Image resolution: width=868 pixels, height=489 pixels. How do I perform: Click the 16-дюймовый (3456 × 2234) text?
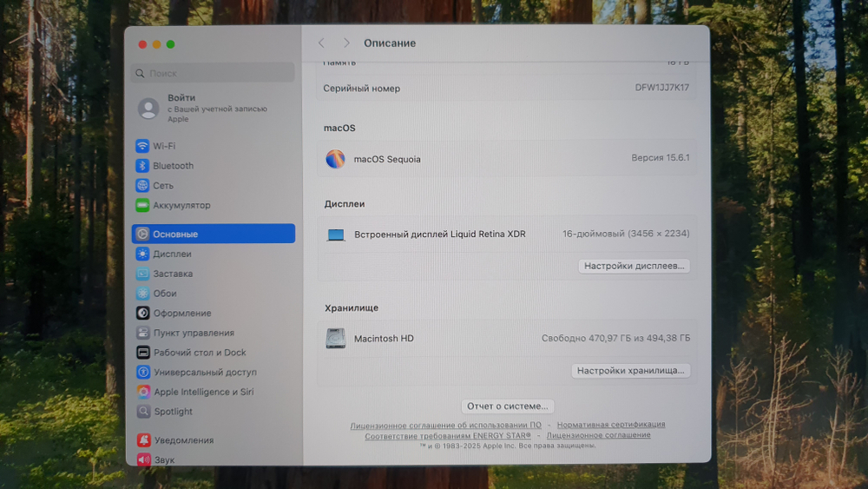coord(626,234)
